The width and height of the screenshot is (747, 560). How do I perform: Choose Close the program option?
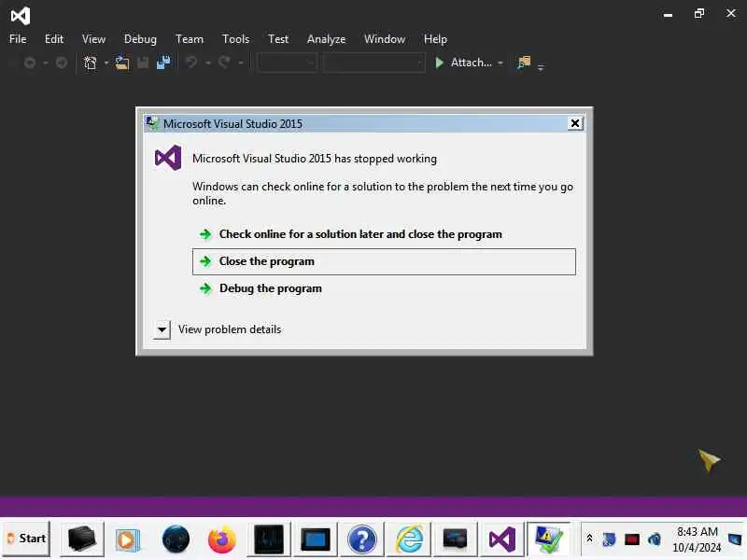(384, 261)
